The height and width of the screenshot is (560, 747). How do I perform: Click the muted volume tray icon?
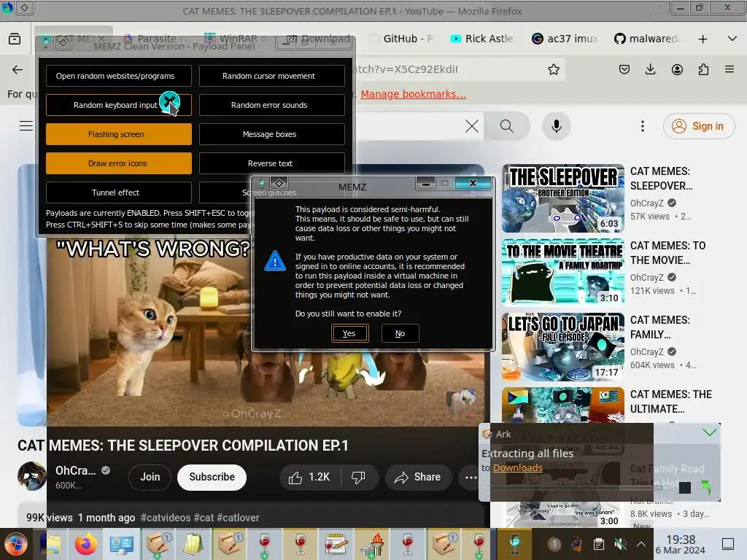pyautogui.click(x=620, y=544)
